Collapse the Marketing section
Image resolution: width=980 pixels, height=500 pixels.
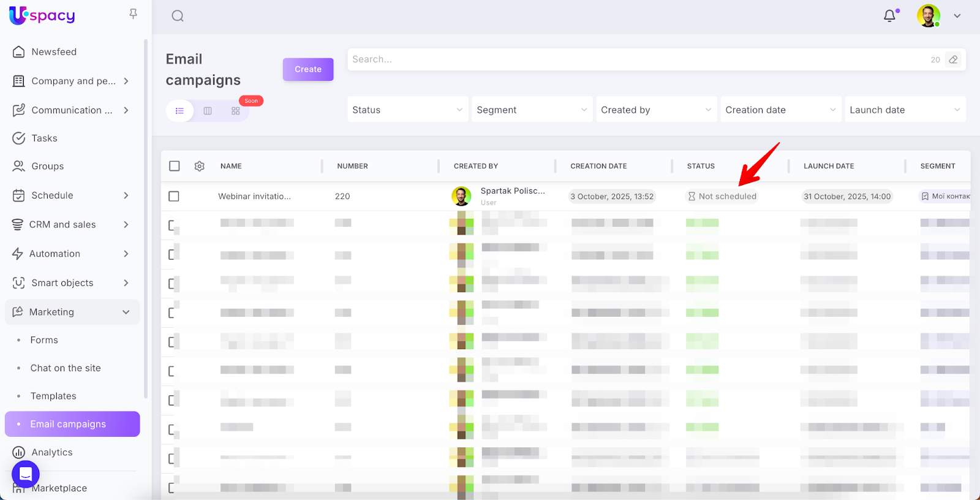click(126, 312)
